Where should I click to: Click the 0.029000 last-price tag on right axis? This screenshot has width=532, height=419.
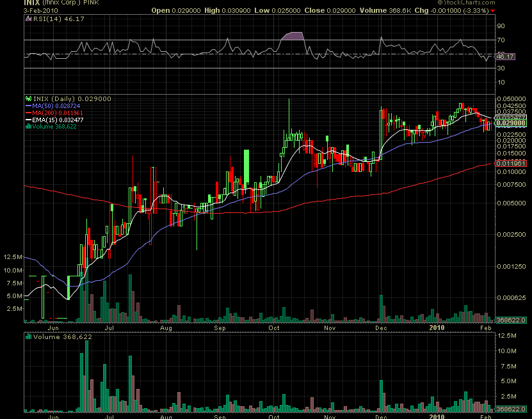click(x=511, y=123)
